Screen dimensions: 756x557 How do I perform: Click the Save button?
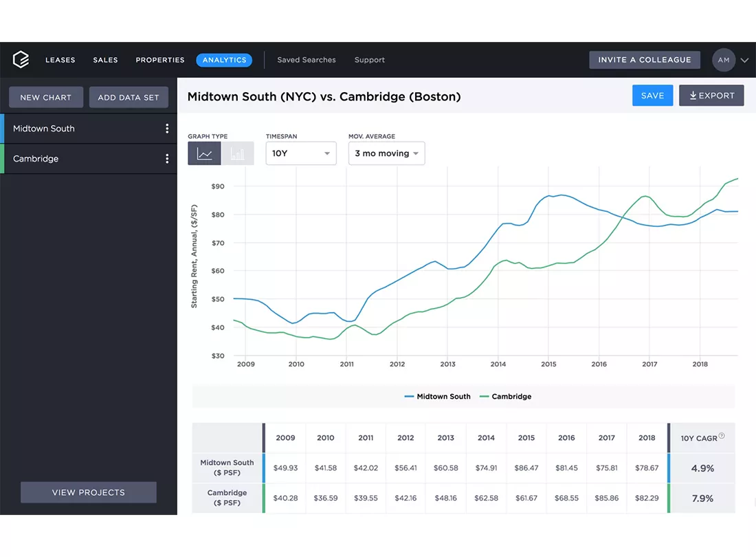pos(652,96)
